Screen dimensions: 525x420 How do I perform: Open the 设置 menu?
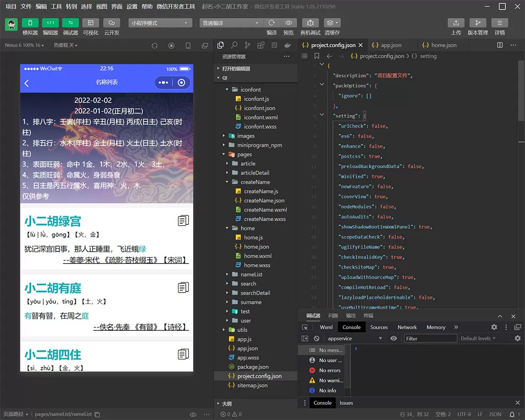pyautogui.click(x=132, y=6)
